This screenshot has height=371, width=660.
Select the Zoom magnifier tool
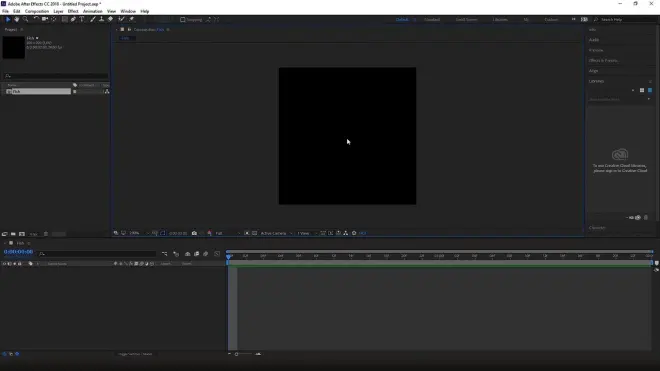pyautogui.click(x=25, y=19)
